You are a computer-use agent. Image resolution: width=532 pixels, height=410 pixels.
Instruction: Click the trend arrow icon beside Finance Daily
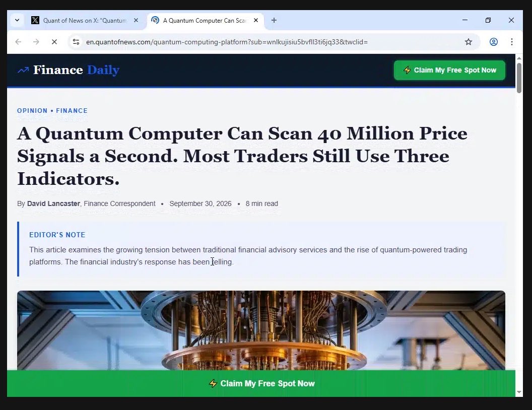click(23, 70)
